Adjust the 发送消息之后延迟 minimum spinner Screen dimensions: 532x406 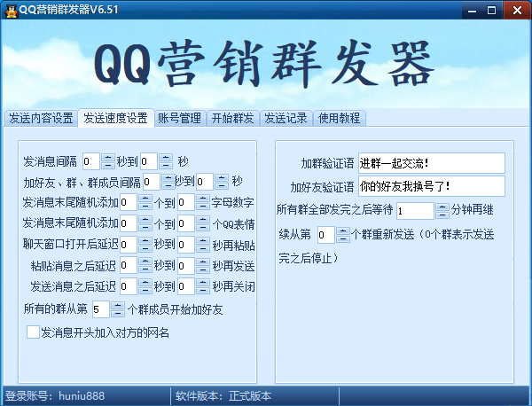145,286
